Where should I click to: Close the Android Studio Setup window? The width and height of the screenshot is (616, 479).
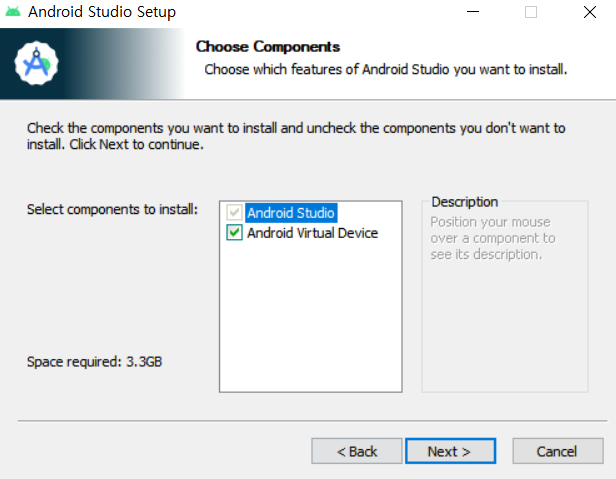tap(590, 12)
